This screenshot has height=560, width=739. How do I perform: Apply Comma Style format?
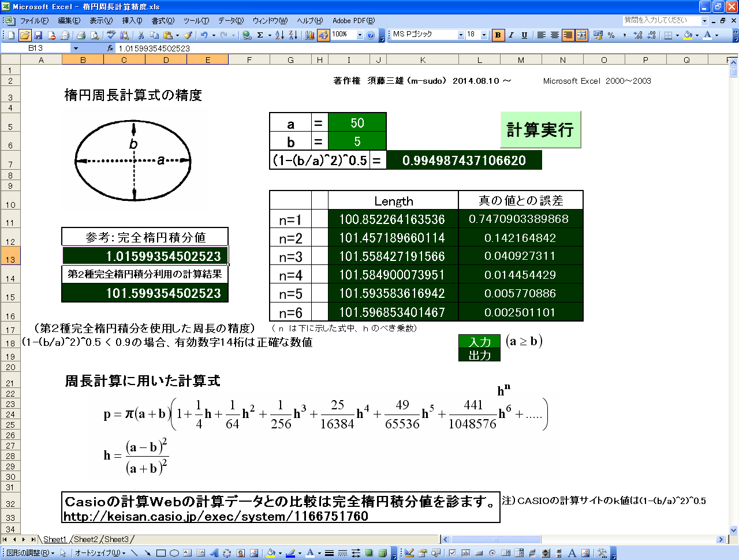(624, 35)
